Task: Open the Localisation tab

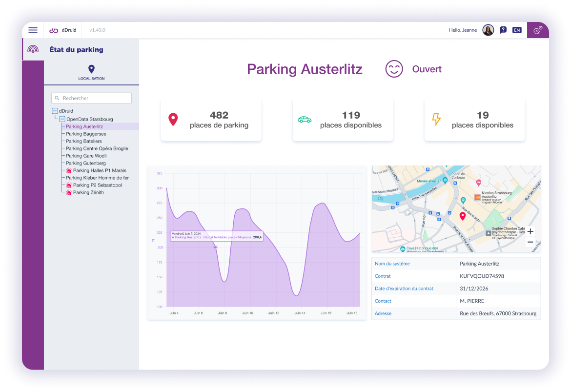Action: point(91,72)
